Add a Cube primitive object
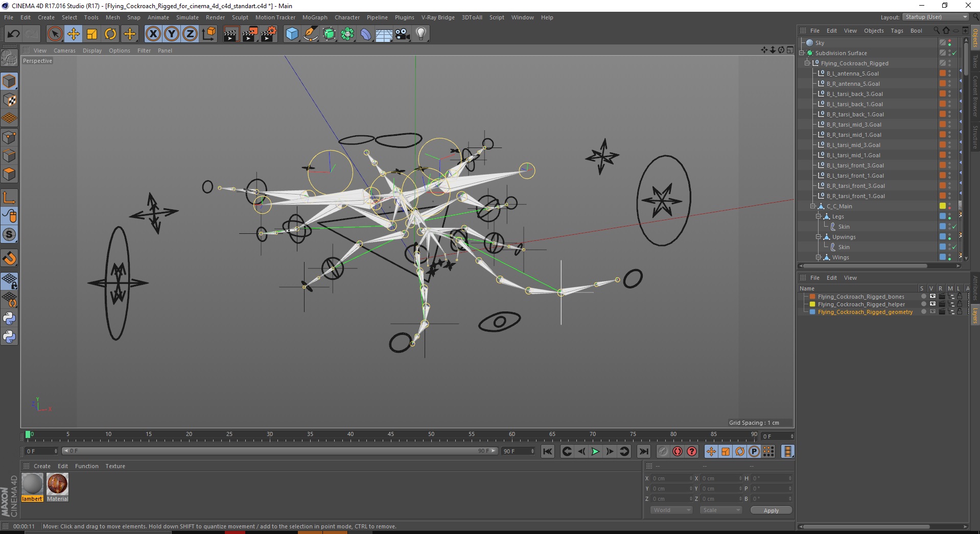The width and height of the screenshot is (980, 534). point(292,34)
